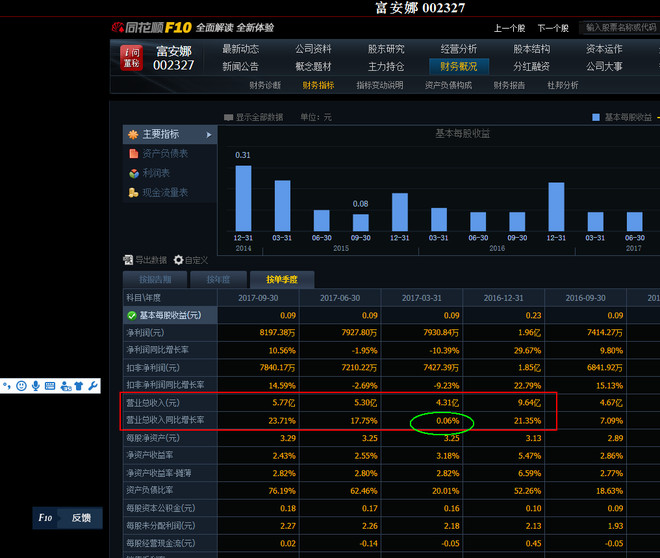The height and width of the screenshot is (558, 660).
Task: Select the 按单季度 tab
Action: click(282, 279)
